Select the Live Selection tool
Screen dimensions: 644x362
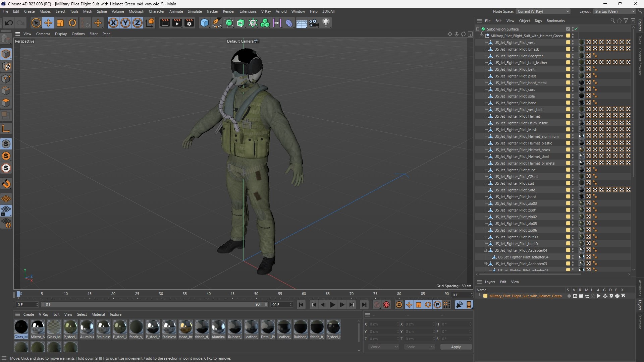(36, 23)
